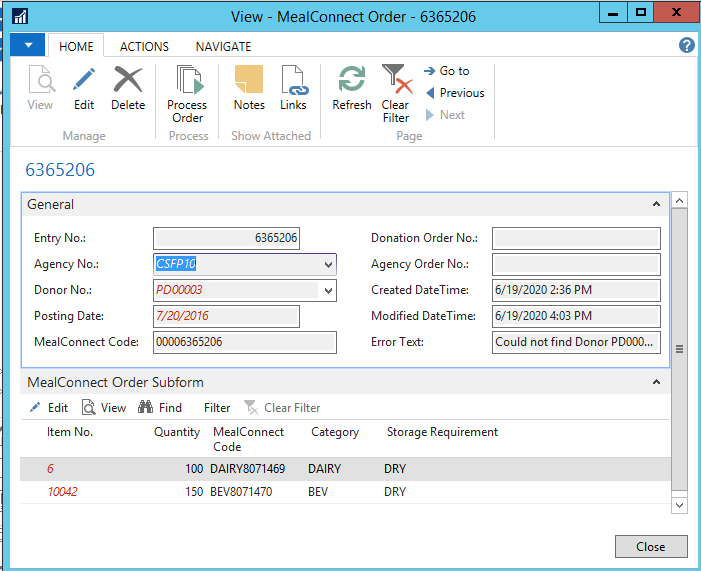The image size is (701, 571).
Task: Open the Donor No. dropdown arrow
Action: click(329, 291)
